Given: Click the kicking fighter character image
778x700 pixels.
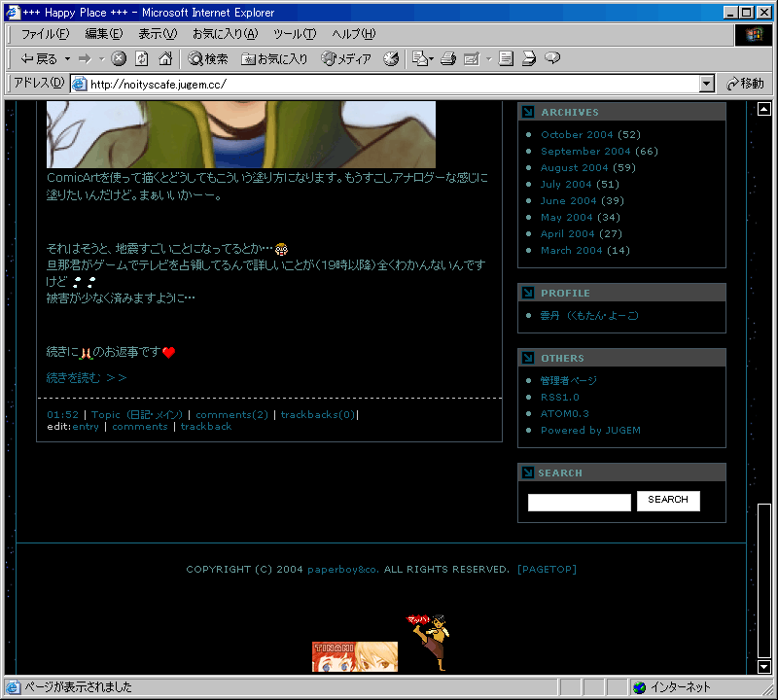Looking at the screenshot, I should pyautogui.click(x=429, y=643).
